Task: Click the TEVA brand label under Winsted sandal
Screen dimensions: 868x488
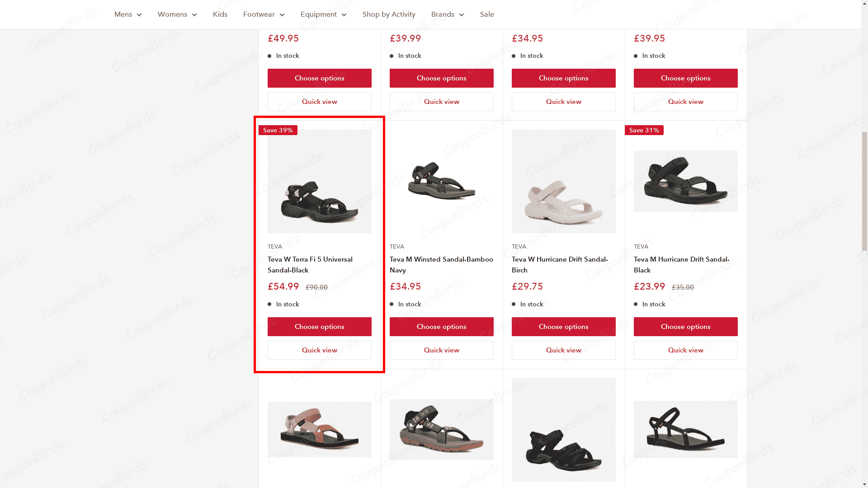Action: tap(396, 246)
